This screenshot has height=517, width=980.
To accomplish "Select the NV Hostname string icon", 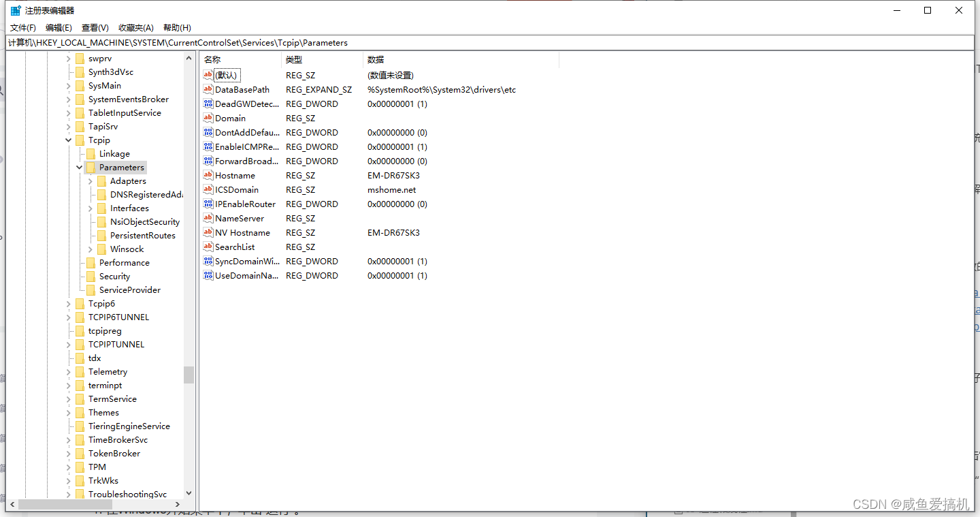I will click(x=208, y=232).
